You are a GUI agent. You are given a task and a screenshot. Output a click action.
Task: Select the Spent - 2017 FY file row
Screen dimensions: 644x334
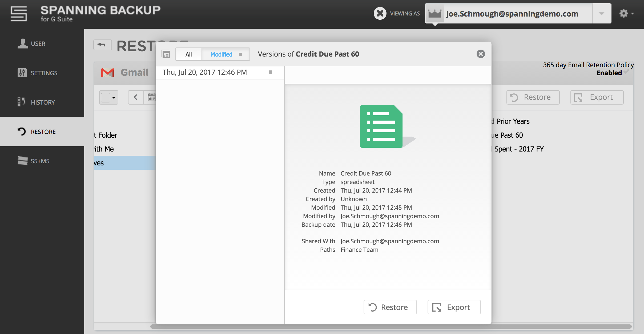pos(562,149)
